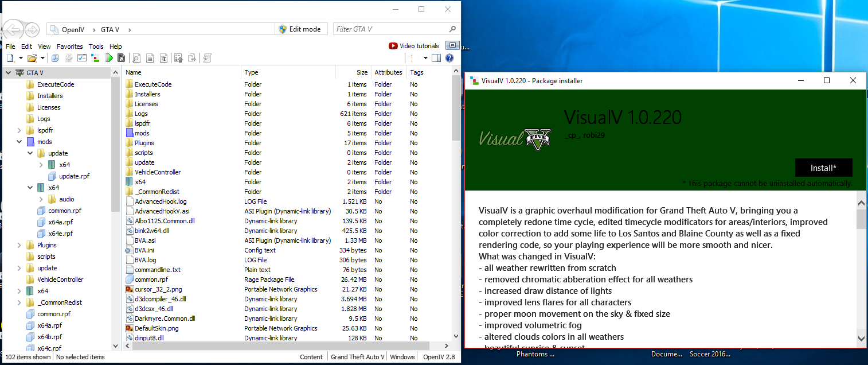
Task: Toggle the preview pane layout icon
Action: pyautogui.click(x=436, y=58)
